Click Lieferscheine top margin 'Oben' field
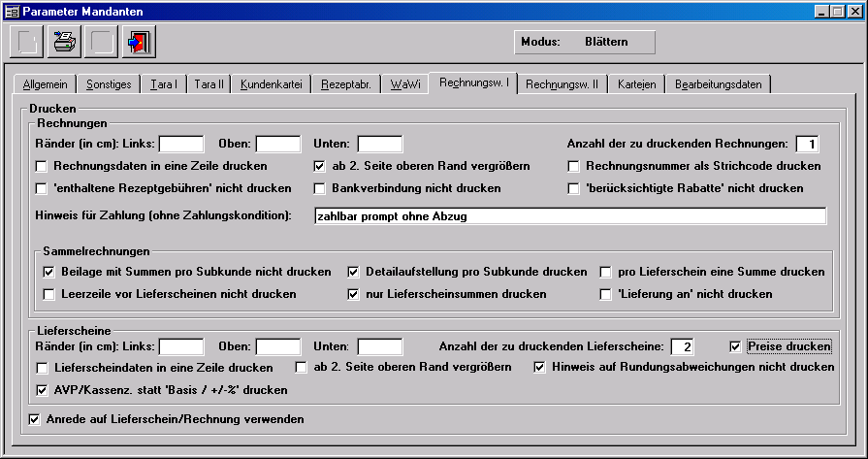The width and height of the screenshot is (868, 459). (278, 346)
